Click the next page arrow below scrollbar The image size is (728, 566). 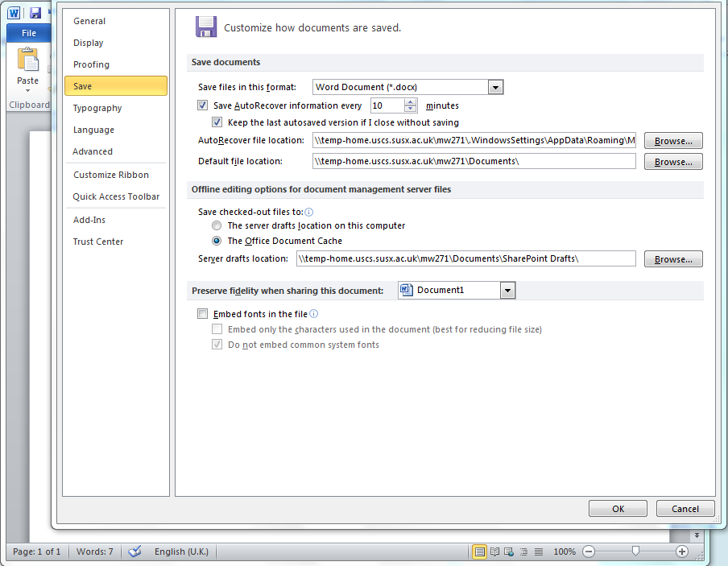point(697,535)
